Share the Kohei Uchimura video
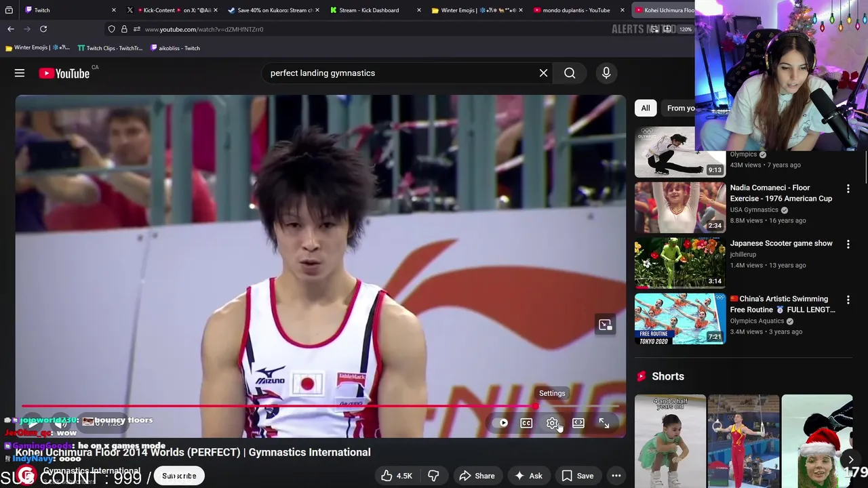The width and height of the screenshot is (868, 488). (477, 476)
